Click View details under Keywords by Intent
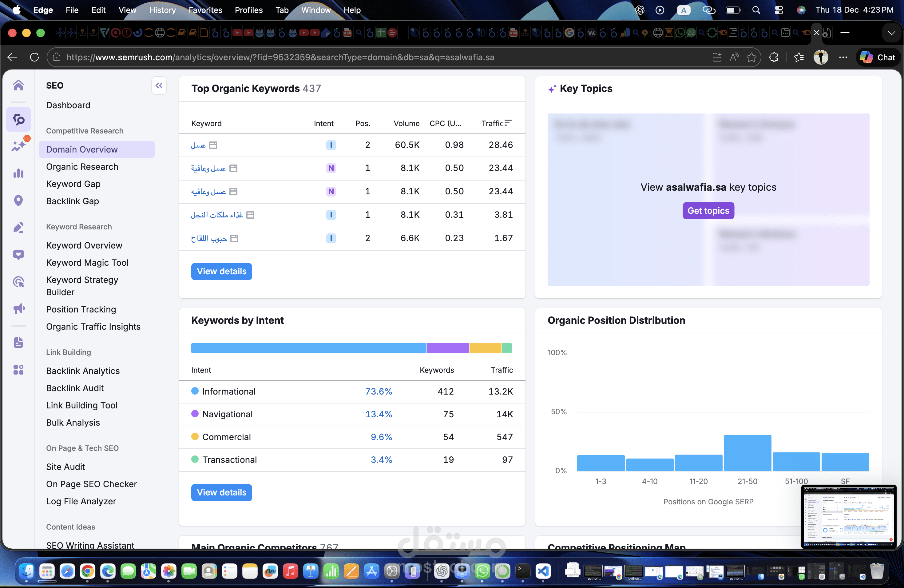The width and height of the screenshot is (904, 588). pos(221,492)
